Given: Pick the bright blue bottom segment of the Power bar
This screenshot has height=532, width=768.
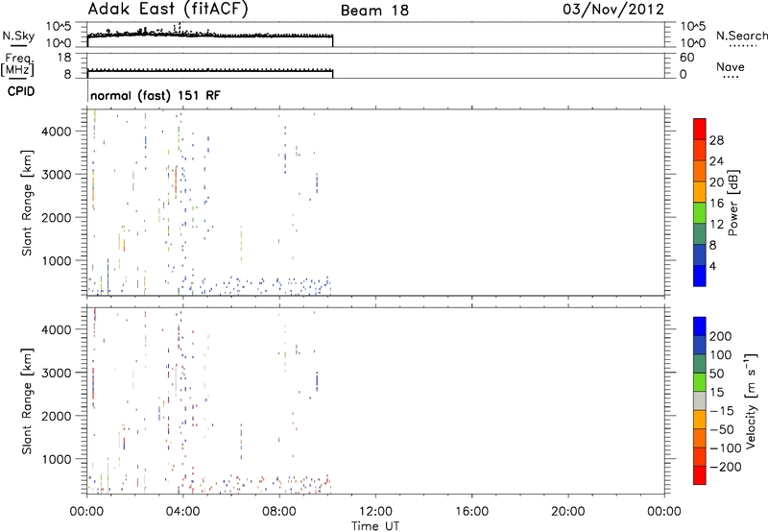Looking at the screenshot, I should [700, 276].
